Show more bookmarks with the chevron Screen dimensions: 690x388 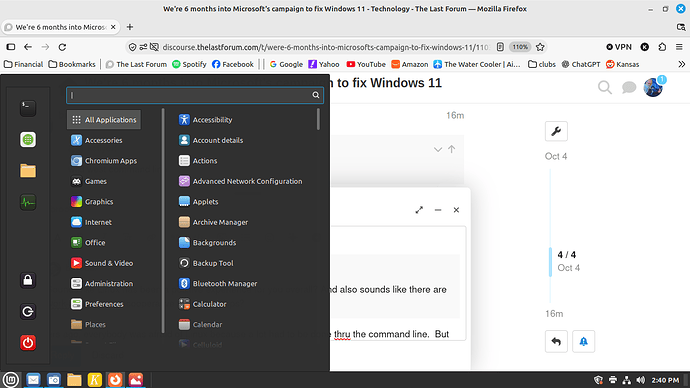(x=682, y=64)
